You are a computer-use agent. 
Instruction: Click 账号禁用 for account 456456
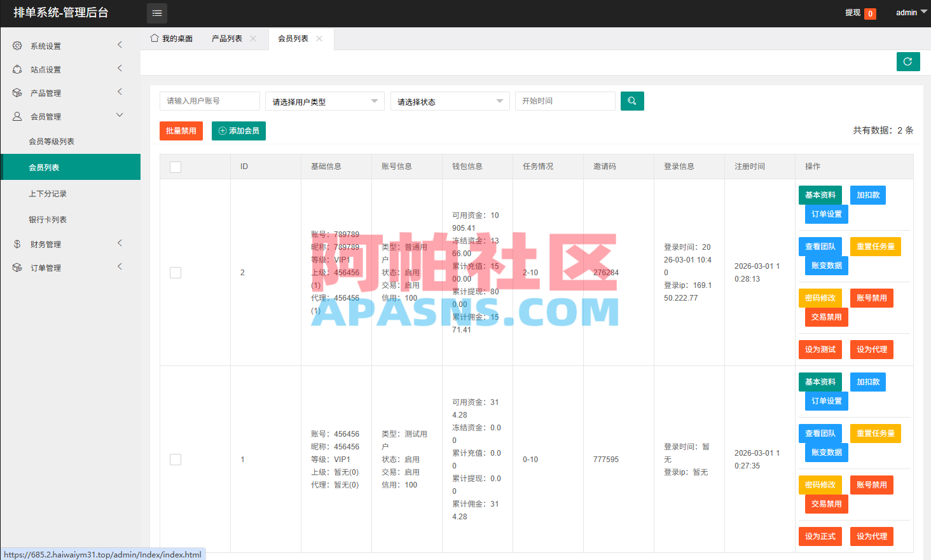(x=872, y=485)
